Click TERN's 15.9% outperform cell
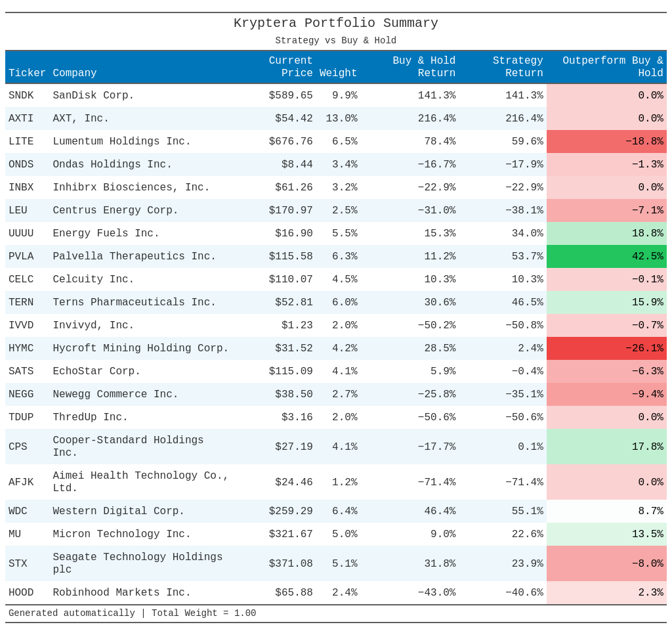Viewport: 672px width, 635px height. pos(606,302)
